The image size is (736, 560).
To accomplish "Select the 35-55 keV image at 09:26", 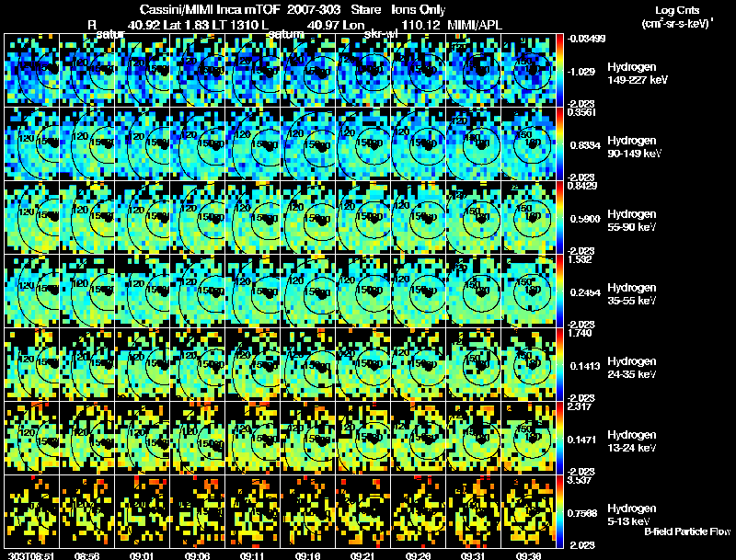I will click(x=419, y=291).
